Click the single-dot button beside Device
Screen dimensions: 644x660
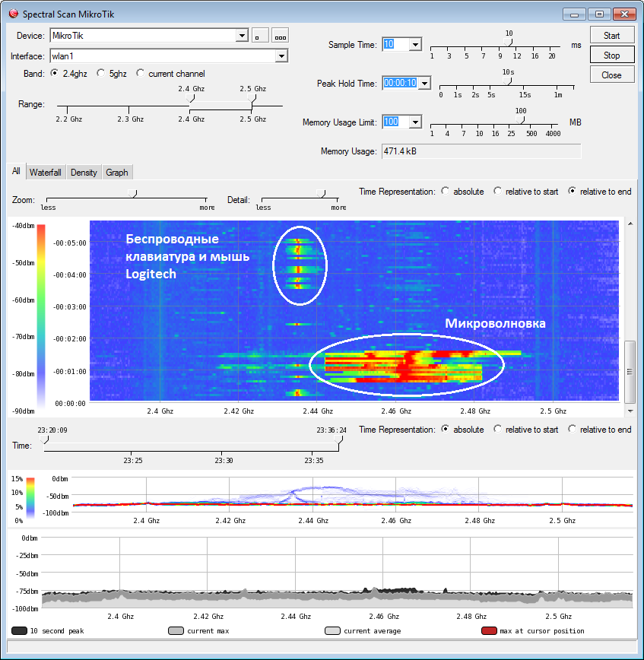[x=260, y=36]
